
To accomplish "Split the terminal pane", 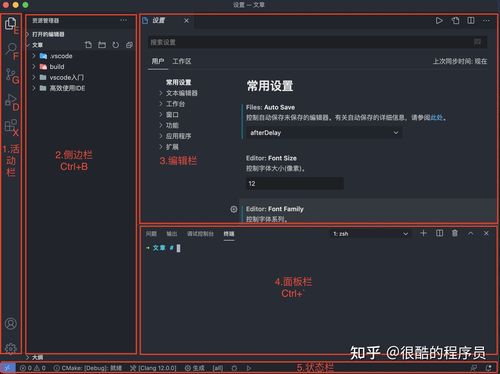I will 439,233.
